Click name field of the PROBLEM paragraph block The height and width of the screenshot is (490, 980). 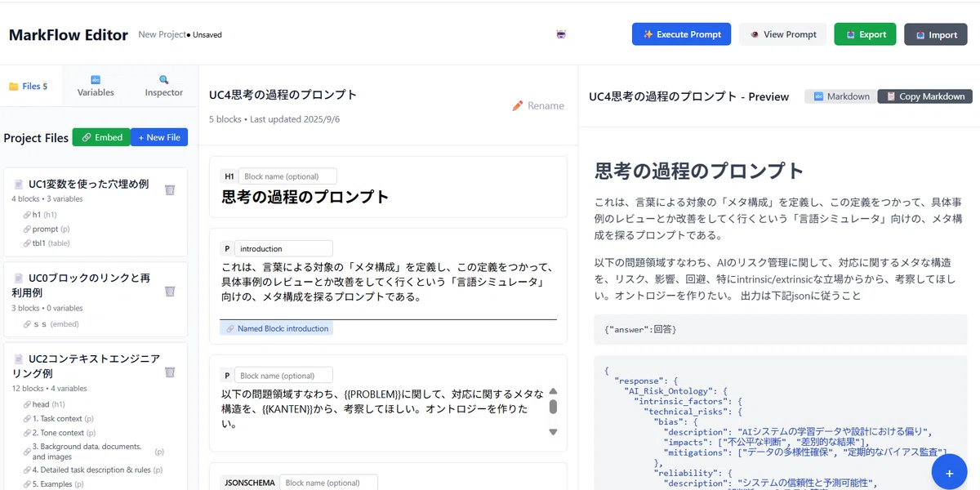coord(283,376)
